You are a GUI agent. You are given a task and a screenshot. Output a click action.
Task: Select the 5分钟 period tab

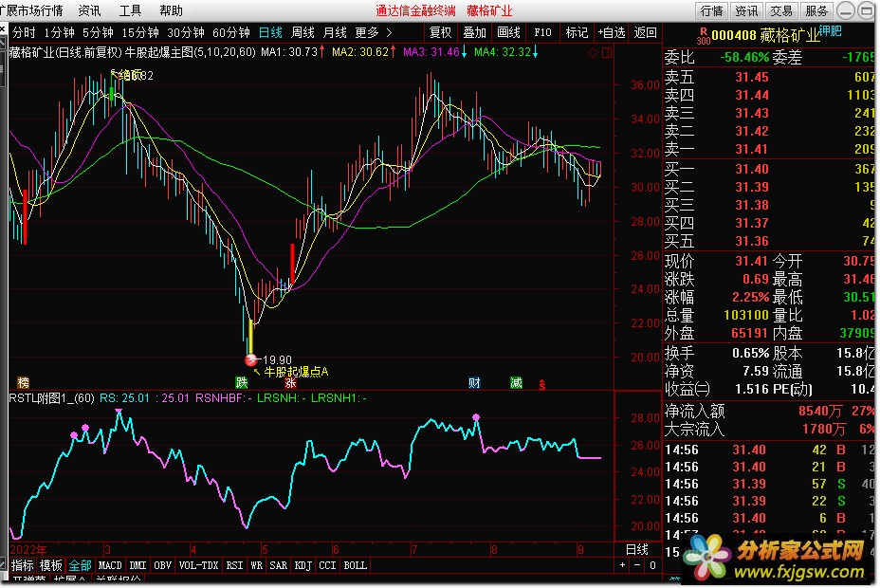tap(99, 32)
